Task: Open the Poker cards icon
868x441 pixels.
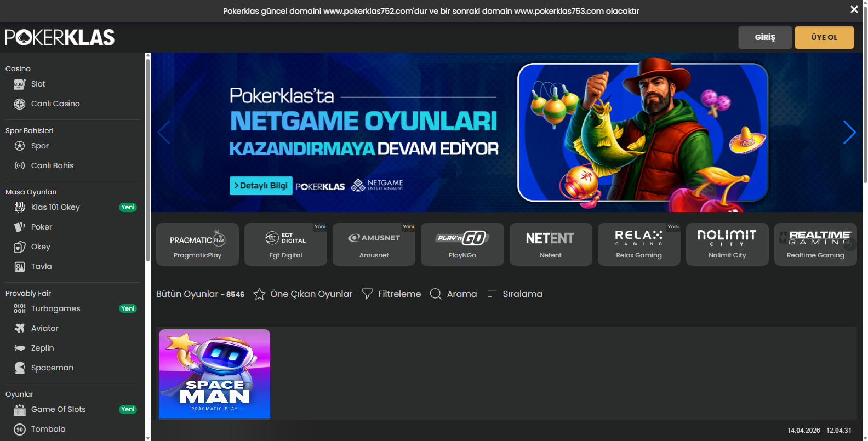Action: 20,227
